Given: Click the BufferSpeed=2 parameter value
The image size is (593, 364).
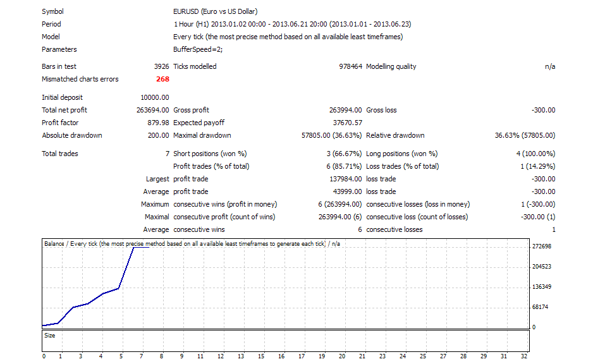Looking at the screenshot, I should click(197, 49).
